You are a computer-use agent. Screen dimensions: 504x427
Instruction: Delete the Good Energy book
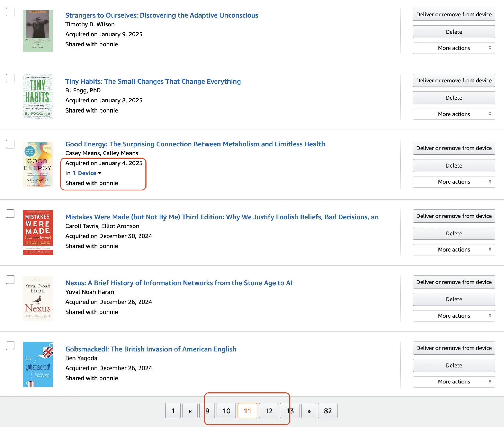tap(454, 166)
